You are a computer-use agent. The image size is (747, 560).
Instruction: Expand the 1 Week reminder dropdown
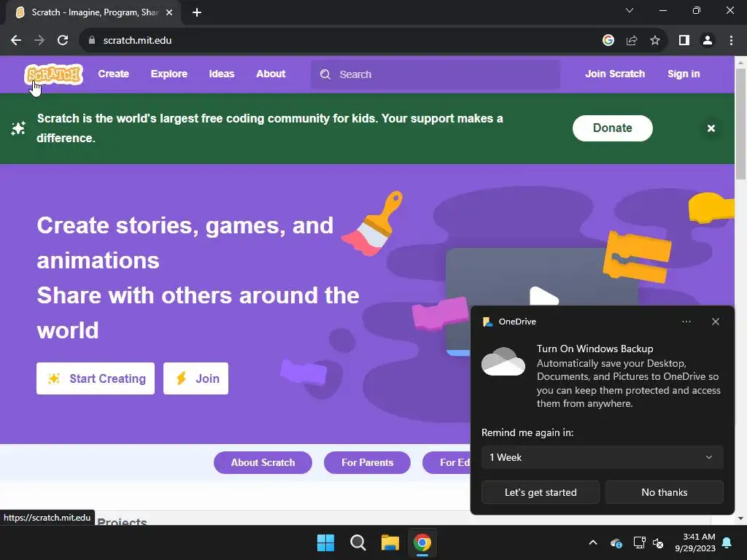coord(602,457)
